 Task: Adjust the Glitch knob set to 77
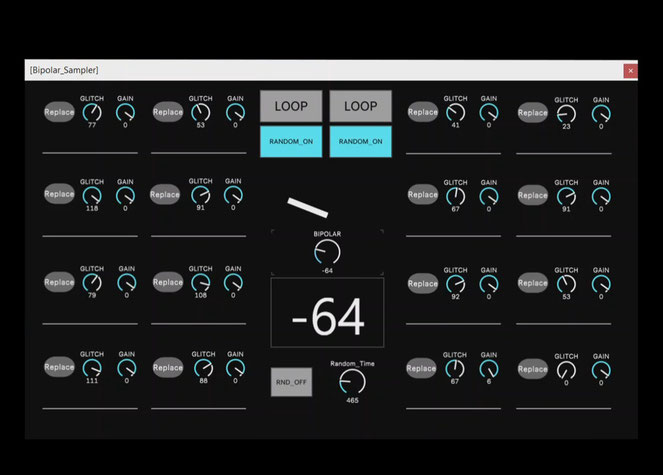92,113
